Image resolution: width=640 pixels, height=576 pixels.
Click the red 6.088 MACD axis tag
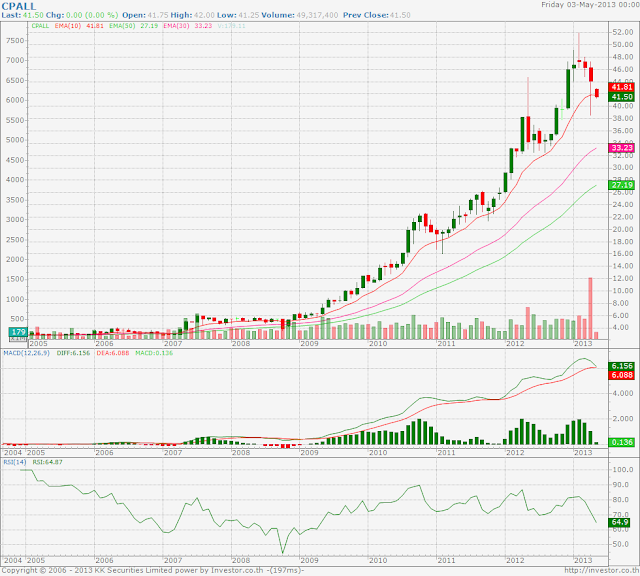(621, 375)
